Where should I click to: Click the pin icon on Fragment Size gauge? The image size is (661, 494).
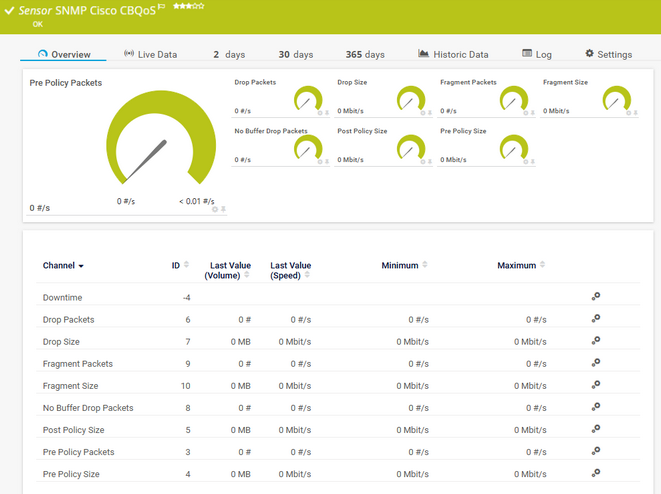pos(635,113)
